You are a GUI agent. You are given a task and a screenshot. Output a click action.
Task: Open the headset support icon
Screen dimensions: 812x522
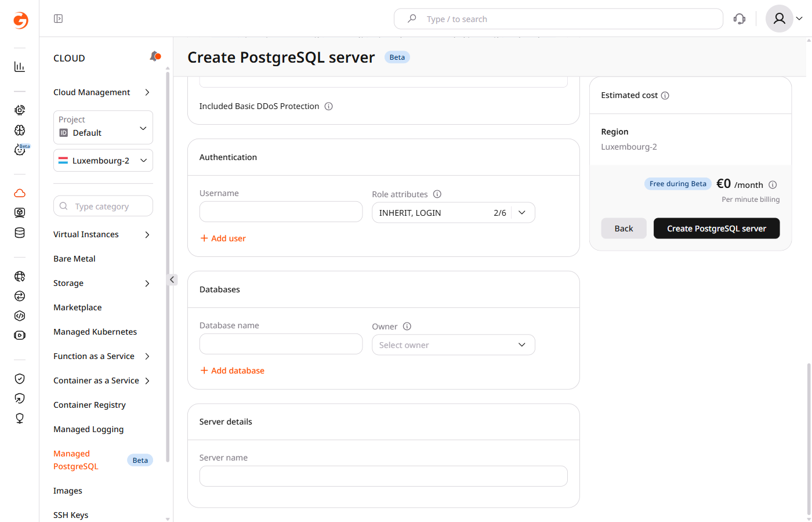[x=739, y=19]
